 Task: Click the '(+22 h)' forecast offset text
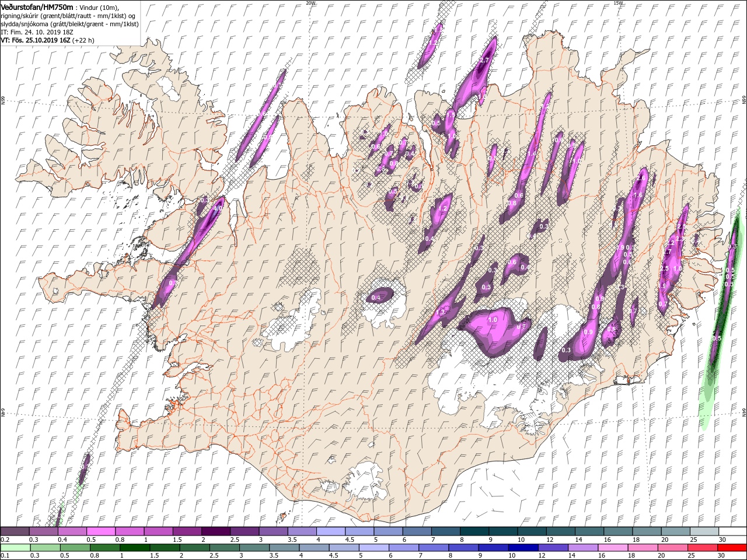(82, 40)
